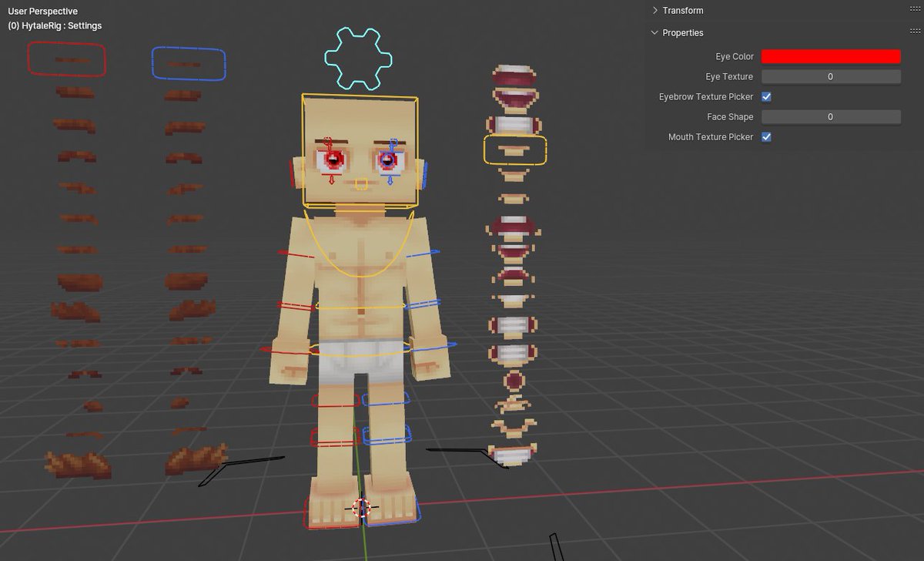
Task: Grab the Transform panel drag handle dots
Action: [914, 10]
